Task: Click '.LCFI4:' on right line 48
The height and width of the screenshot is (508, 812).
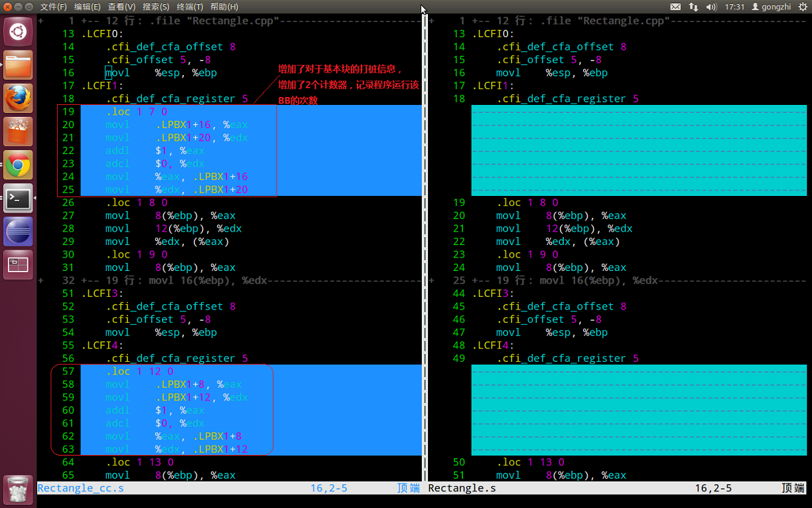Action: (x=494, y=345)
